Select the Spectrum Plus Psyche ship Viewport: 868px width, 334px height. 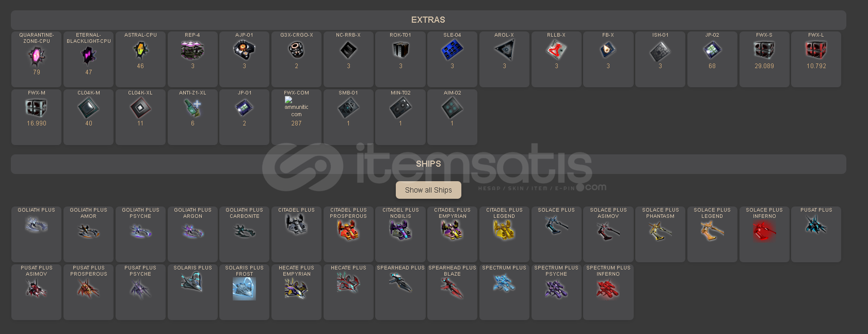(556, 289)
